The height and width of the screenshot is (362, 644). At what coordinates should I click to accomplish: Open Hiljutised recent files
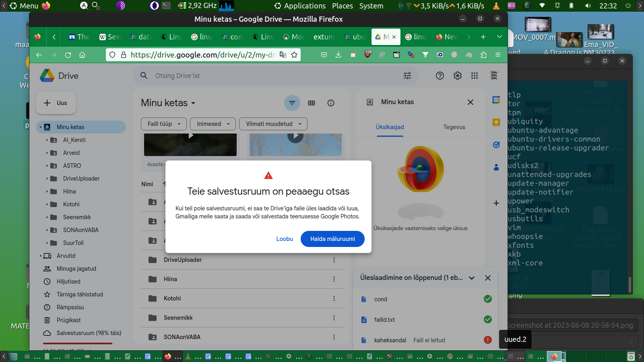(68, 282)
